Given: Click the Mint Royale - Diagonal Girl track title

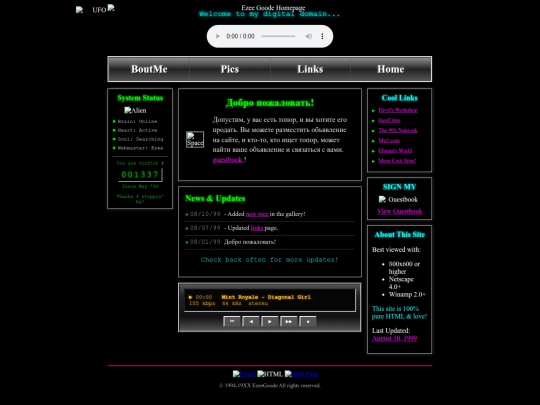Looking at the screenshot, I should pyautogui.click(x=266, y=297).
